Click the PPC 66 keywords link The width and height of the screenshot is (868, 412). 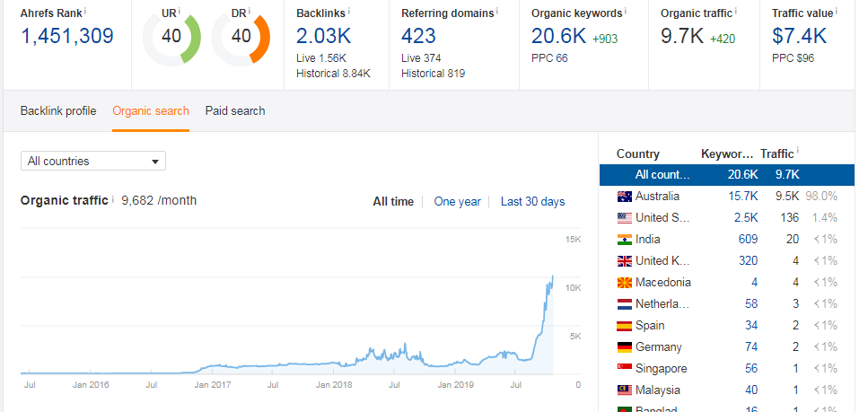point(561,58)
